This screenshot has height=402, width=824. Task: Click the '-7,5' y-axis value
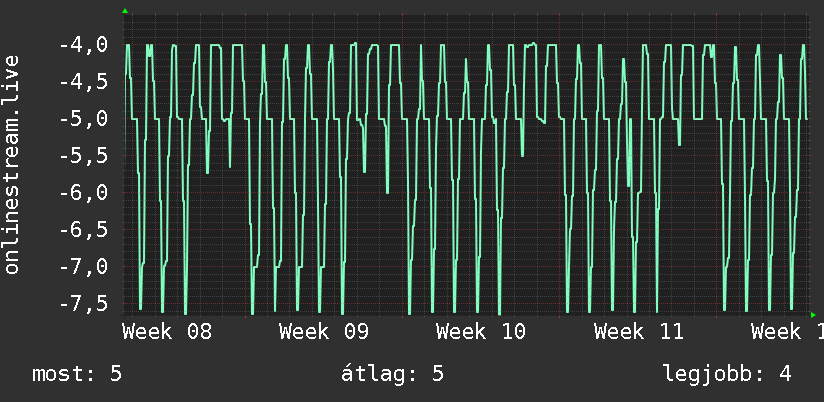pos(83,303)
